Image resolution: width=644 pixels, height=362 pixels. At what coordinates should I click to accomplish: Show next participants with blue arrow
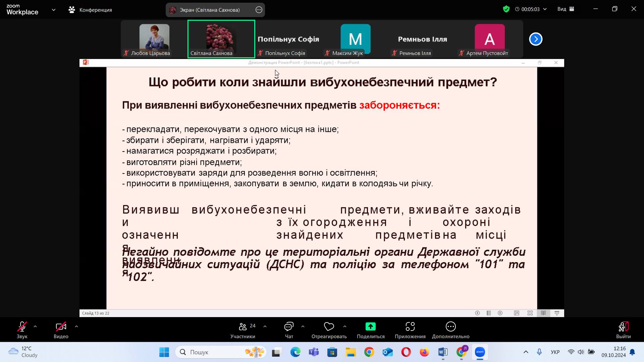[x=536, y=39]
